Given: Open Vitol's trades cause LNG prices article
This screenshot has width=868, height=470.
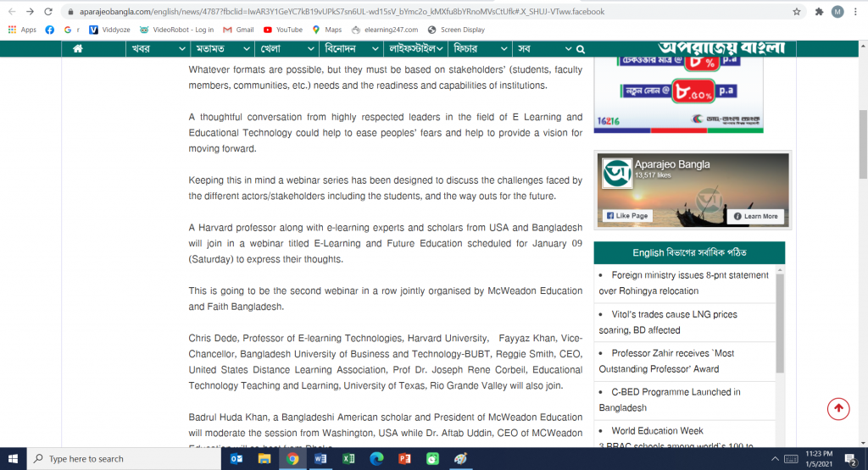Looking at the screenshot, I should coord(668,322).
